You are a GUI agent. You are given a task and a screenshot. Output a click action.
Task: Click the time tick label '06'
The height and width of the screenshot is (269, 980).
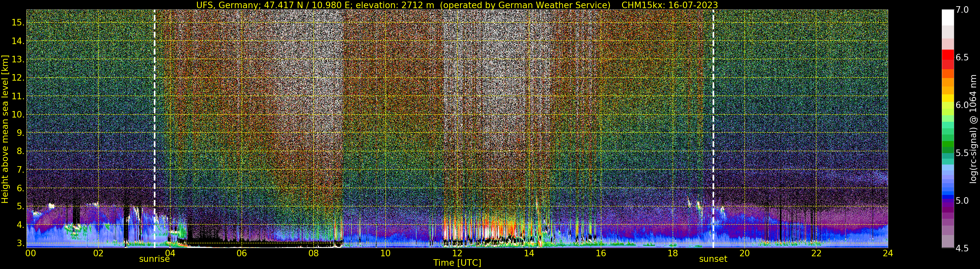tap(242, 253)
